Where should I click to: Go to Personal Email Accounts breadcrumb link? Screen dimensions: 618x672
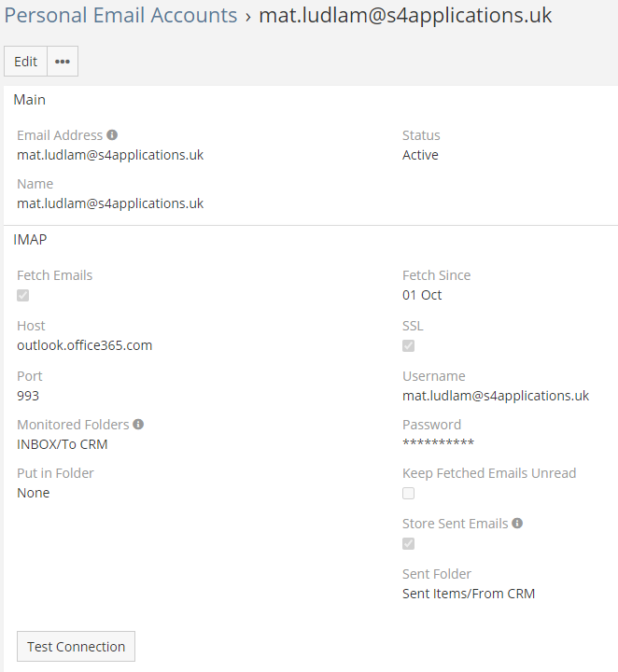click(121, 16)
